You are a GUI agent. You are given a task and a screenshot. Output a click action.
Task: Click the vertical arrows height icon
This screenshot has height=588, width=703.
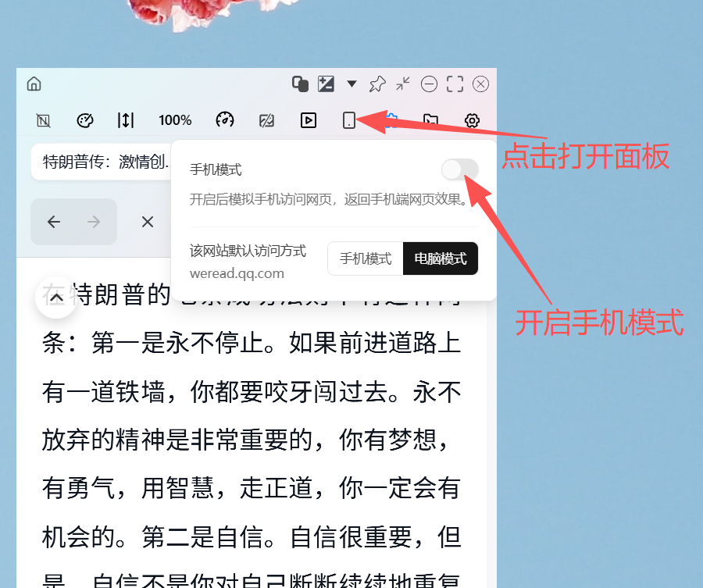(126, 120)
